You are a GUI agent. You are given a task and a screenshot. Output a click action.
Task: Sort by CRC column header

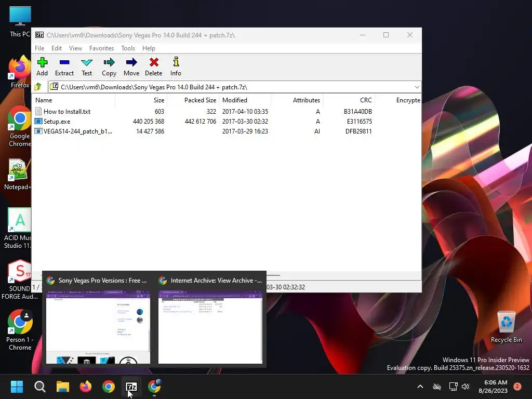[x=349, y=100]
